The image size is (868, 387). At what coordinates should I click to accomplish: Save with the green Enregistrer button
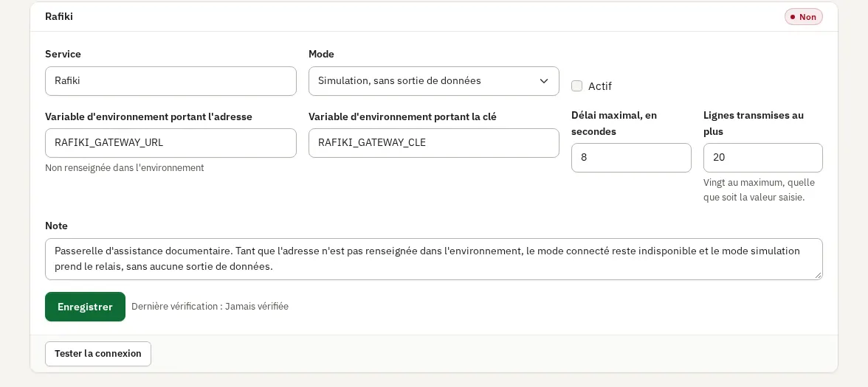(86, 307)
